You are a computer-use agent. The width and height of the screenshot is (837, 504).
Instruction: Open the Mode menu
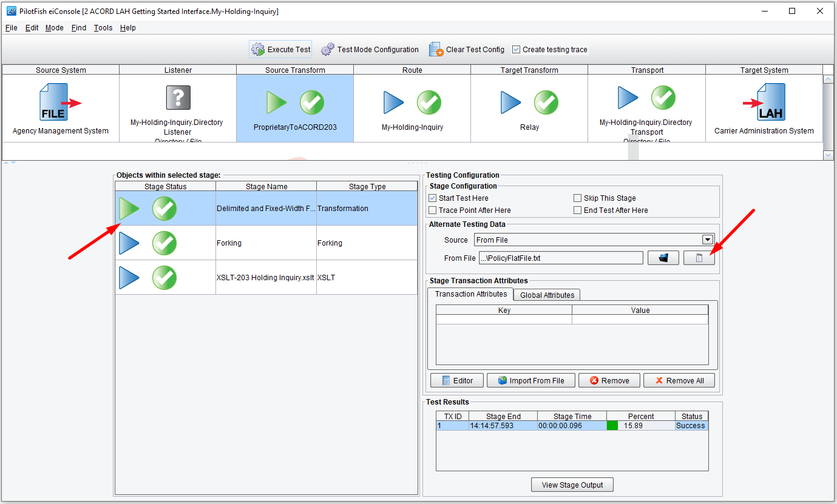click(x=55, y=28)
